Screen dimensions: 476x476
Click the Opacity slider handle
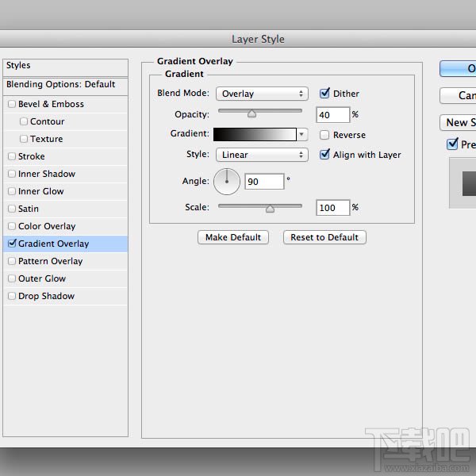[x=251, y=113]
